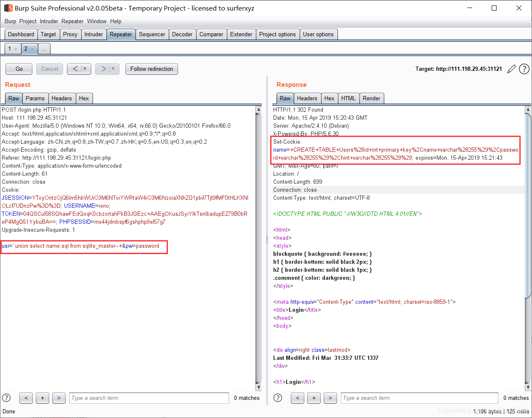Click 'Content-Length: 61' request header
This screenshot has height=418, width=532.
point(24,174)
